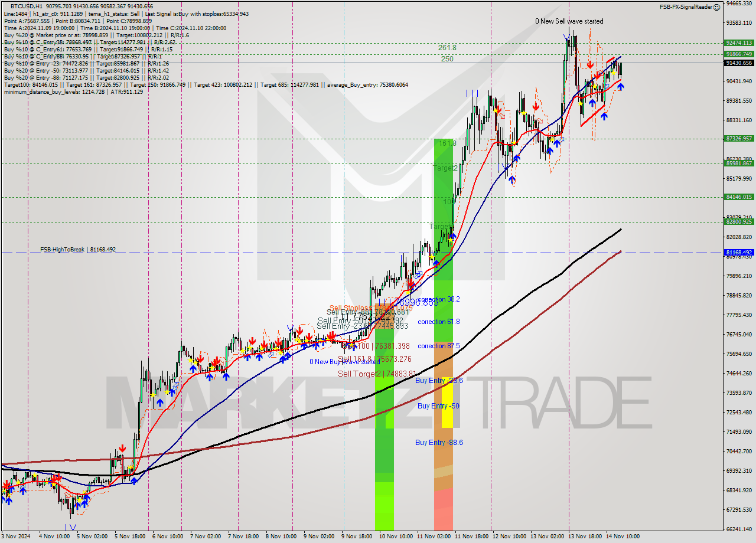Click the '3 Nov 2024' time axis label
This screenshot has width=756, height=543.
pos(17,537)
